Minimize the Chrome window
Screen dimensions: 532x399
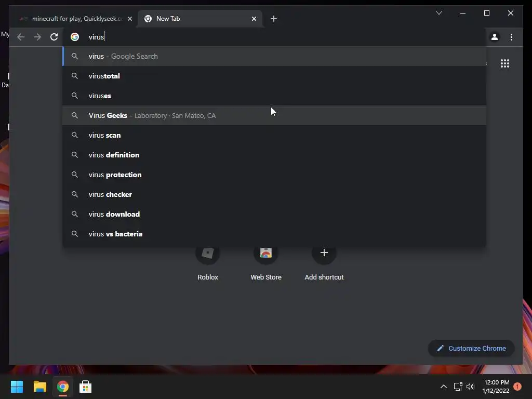pos(463,13)
